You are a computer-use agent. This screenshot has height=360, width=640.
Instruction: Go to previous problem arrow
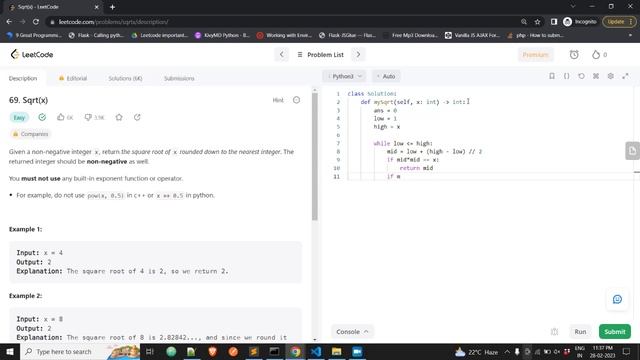(281, 54)
